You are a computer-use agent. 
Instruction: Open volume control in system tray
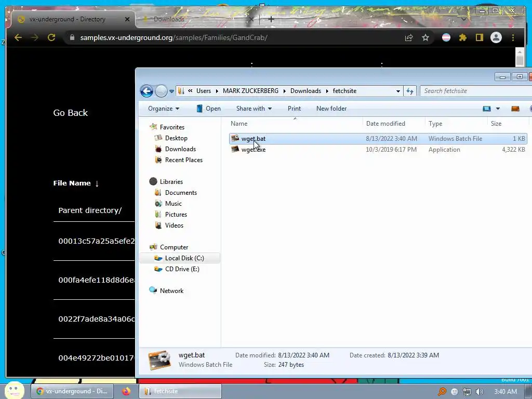[480, 392]
